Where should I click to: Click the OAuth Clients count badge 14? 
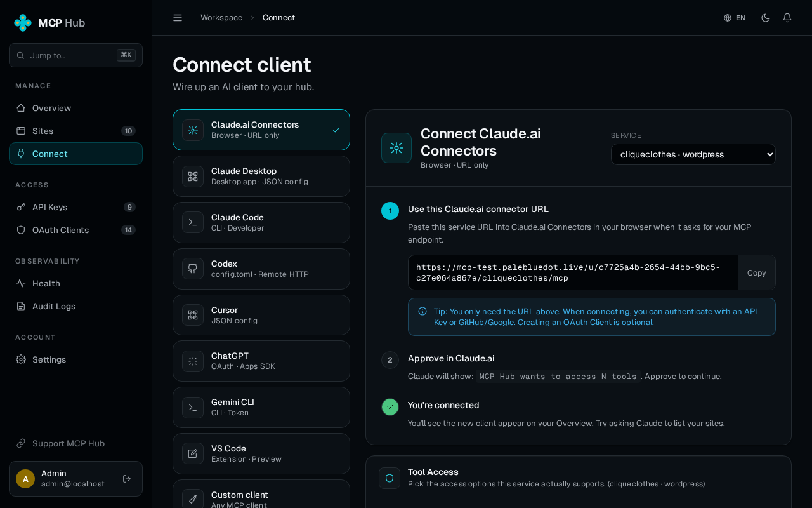tap(129, 230)
